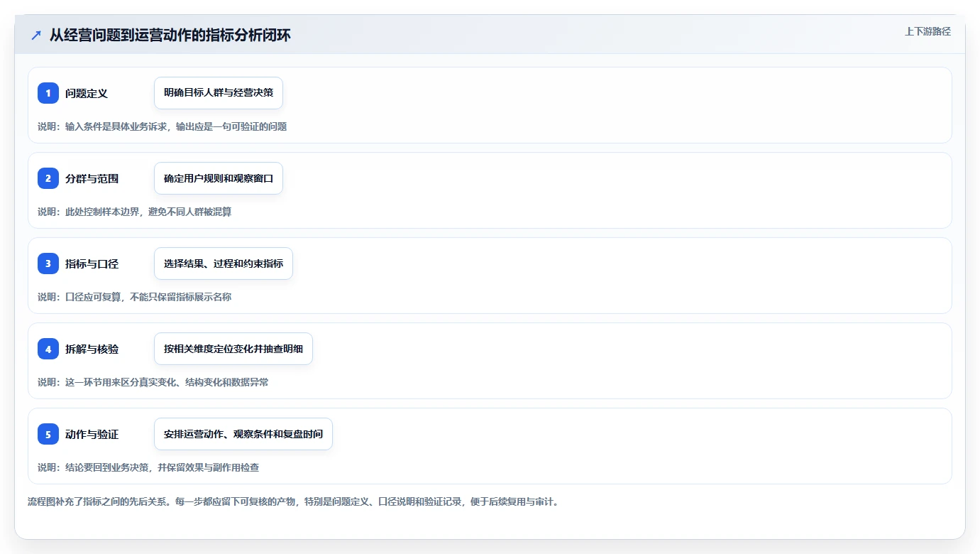Viewport: 980px width, 554px height.
Task: Click the note starting 说明:输入条件是具体业务诉求
Action: 163,126
